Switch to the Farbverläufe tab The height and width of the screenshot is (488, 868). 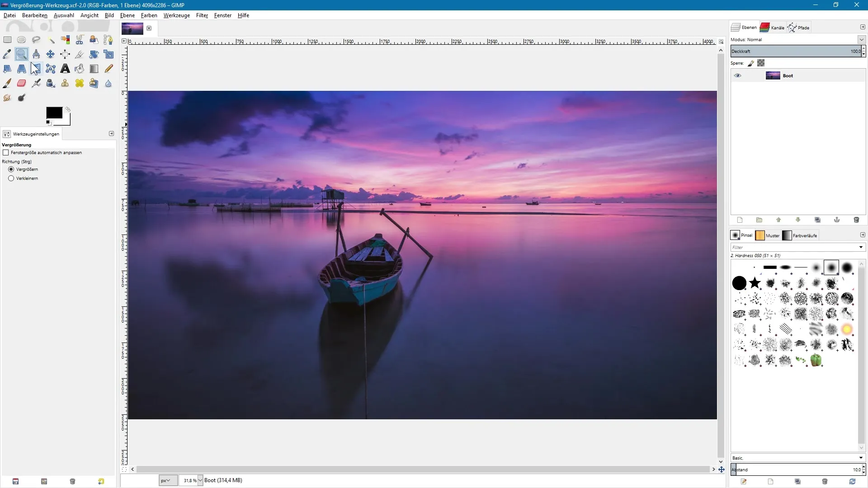tap(800, 235)
